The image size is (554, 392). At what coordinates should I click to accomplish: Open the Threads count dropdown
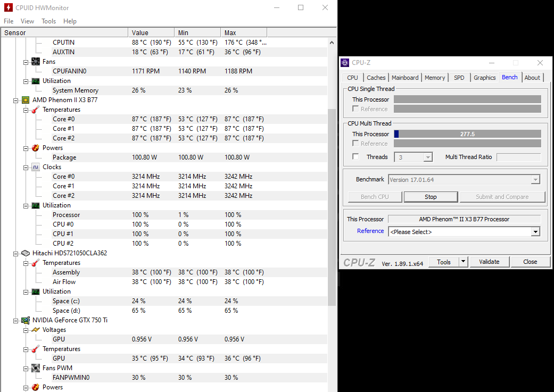[428, 157]
